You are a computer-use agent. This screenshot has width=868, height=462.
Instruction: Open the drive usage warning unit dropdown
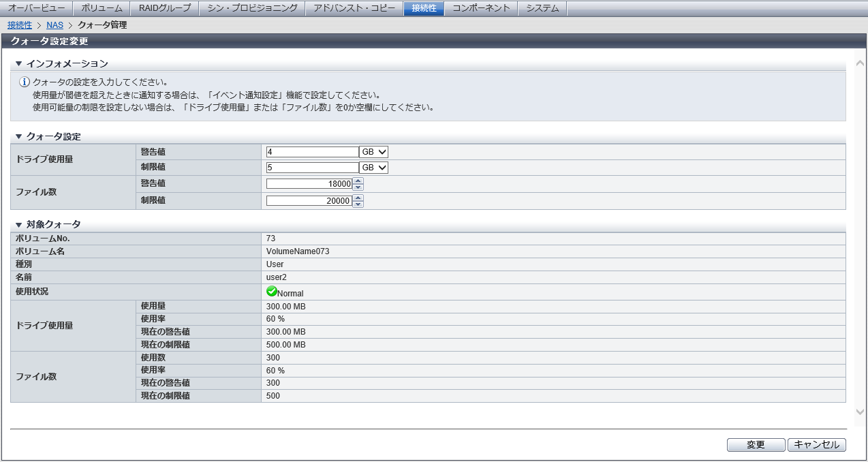(374, 152)
